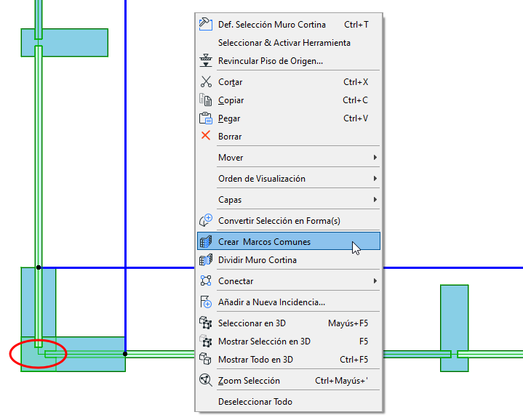523x420 pixels.
Task: Expand the Conectar submenu arrow
Action: (375, 280)
